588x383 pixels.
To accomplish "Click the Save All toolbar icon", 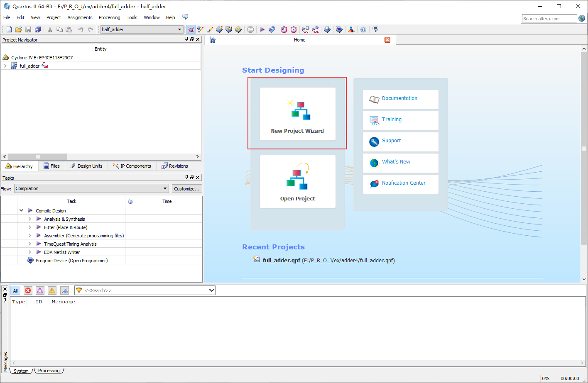I will pos(38,29).
